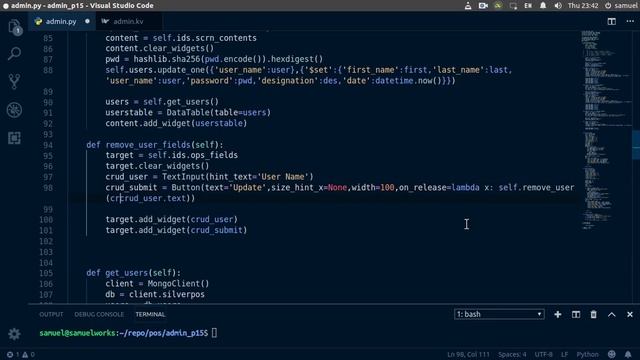Click Ln 98, Col 111 in status bar
This screenshot has width=640, height=360.
click(468, 354)
